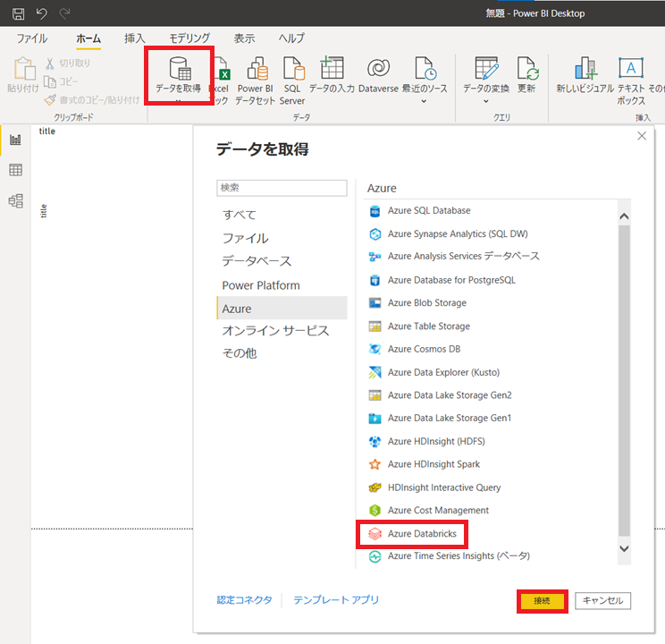Click the 検索 search field
This screenshot has width=665, height=644.
point(282,188)
